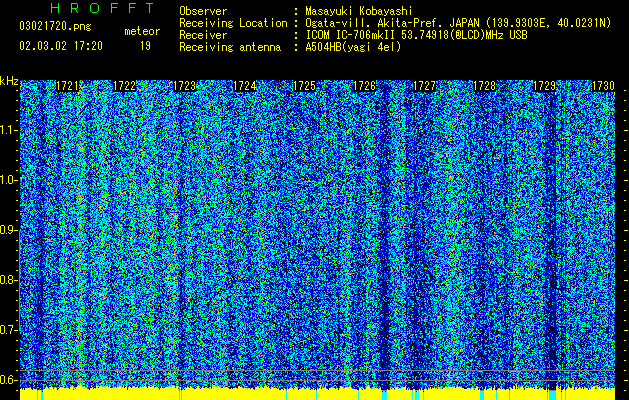Viewport: 629px width, 400px height.
Task: Click the 0.6 kHz axis label
Action: click(x=9, y=380)
